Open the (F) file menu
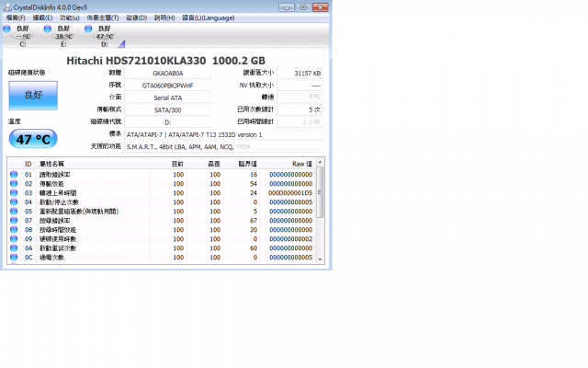This screenshot has height=368, width=588. pos(16,17)
